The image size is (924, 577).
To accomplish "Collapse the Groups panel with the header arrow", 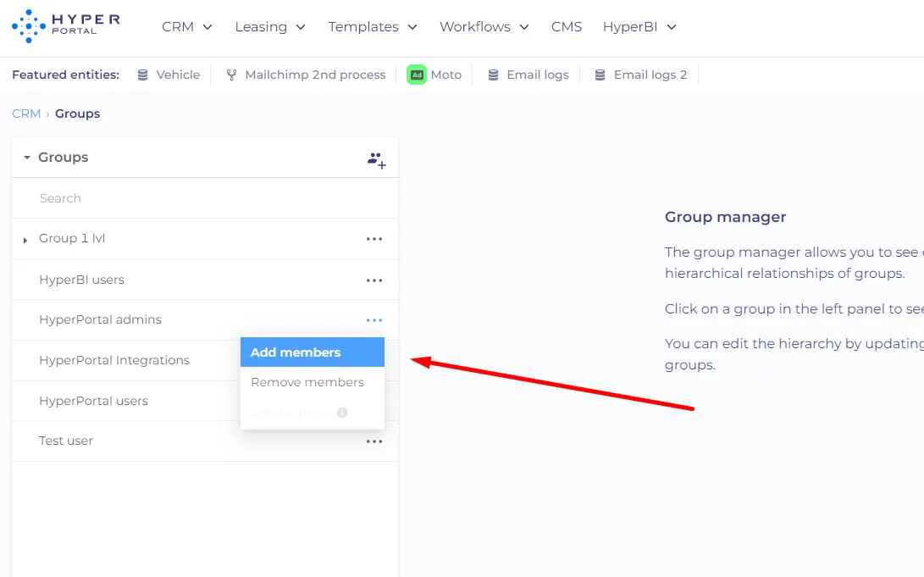I will pyautogui.click(x=26, y=158).
